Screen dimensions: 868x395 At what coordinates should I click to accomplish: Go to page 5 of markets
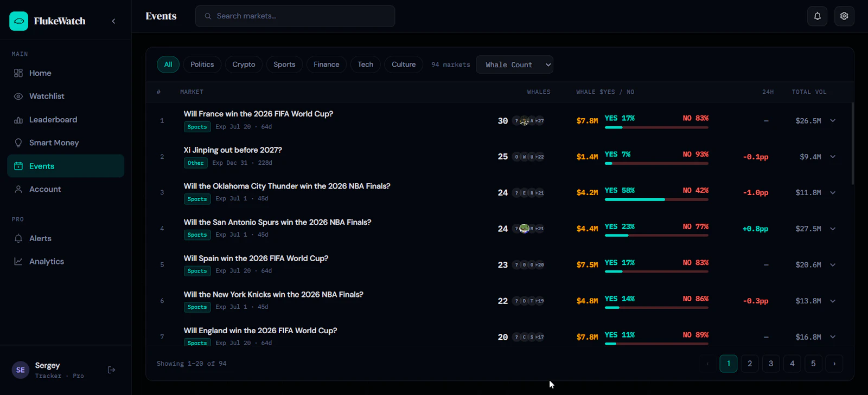tap(813, 364)
